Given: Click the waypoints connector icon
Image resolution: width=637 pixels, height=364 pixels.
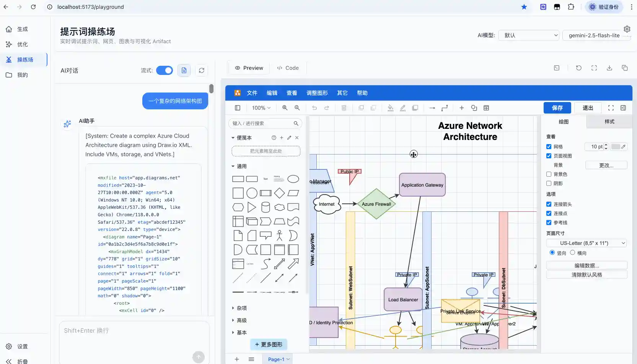Looking at the screenshot, I should [x=445, y=108].
